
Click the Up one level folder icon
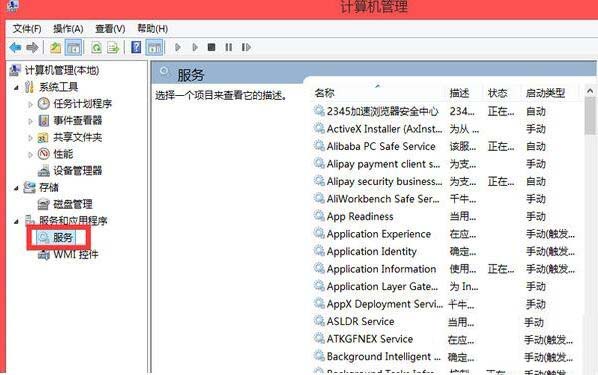56,48
